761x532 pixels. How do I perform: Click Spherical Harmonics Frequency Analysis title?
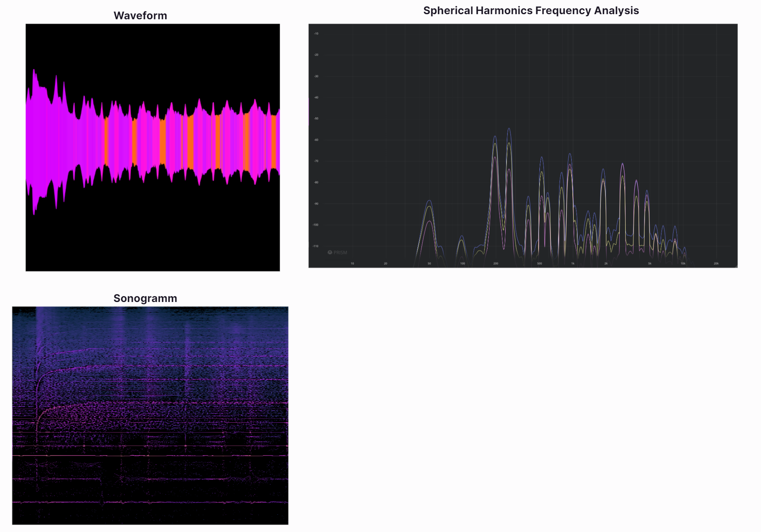pyautogui.click(x=530, y=11)
